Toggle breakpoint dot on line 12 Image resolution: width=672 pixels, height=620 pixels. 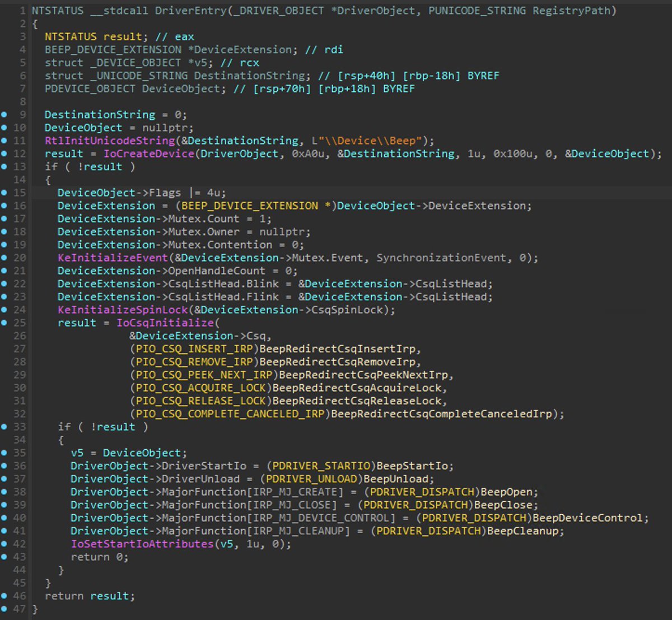(4, 153)
